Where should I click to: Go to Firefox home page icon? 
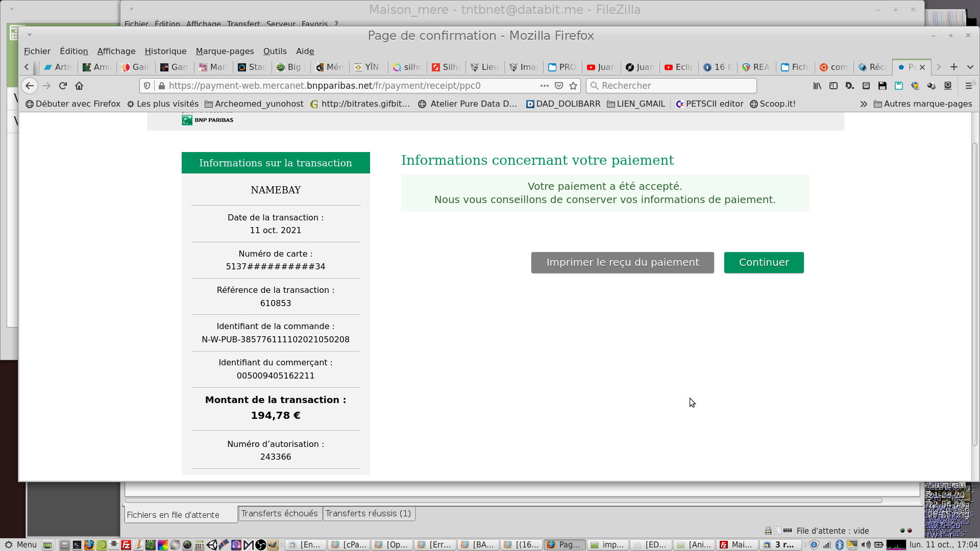click(x=79, y=86)
